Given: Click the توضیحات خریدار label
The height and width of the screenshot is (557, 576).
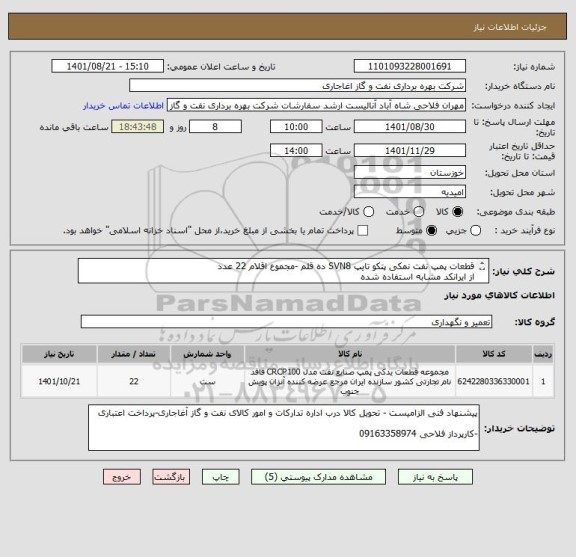Looking at the screenshot, I should pos(519,428).
